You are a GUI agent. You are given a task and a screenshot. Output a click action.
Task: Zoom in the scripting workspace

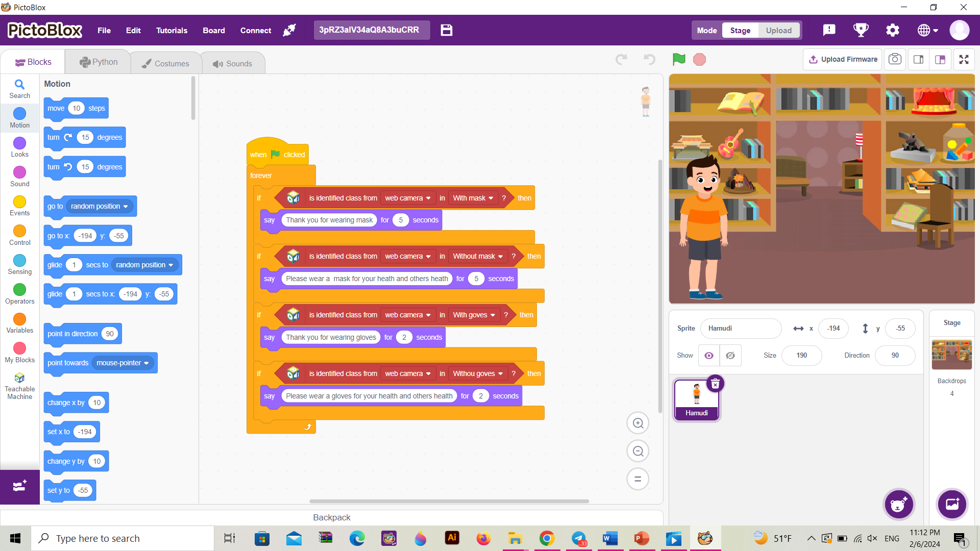pyautogui.click(x=638, y=423)
